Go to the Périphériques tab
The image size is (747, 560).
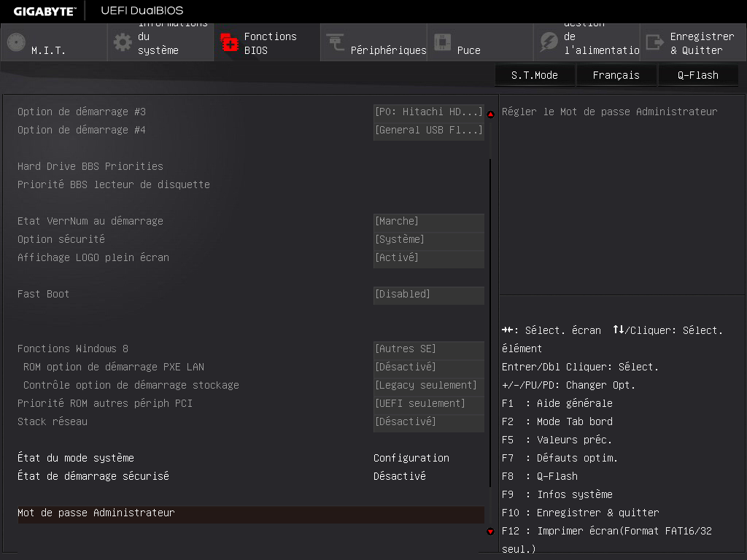click(x=374, y=42)
